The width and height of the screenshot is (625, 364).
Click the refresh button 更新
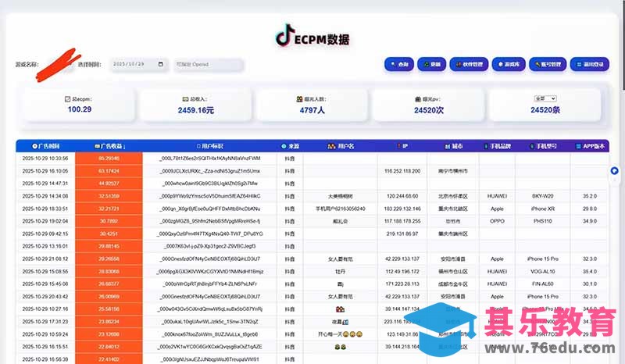[432, 64]
